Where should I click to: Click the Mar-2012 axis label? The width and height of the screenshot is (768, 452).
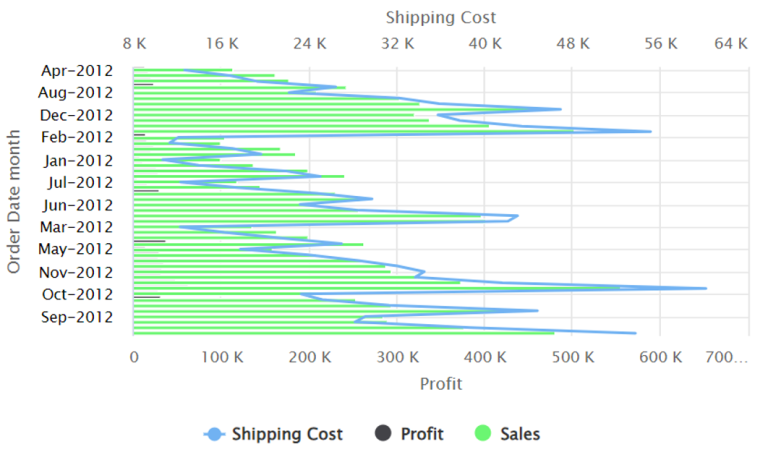point(76,227)
